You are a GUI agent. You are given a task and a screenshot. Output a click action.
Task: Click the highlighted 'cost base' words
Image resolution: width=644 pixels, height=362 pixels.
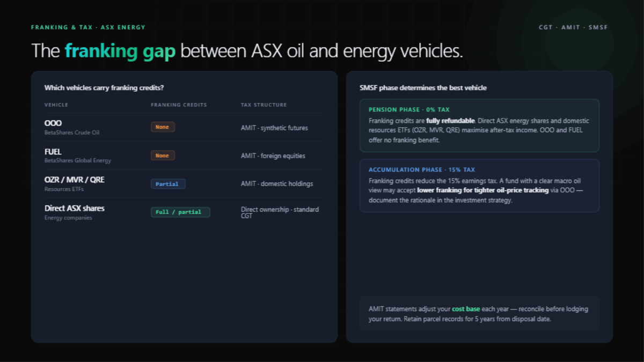465,309
